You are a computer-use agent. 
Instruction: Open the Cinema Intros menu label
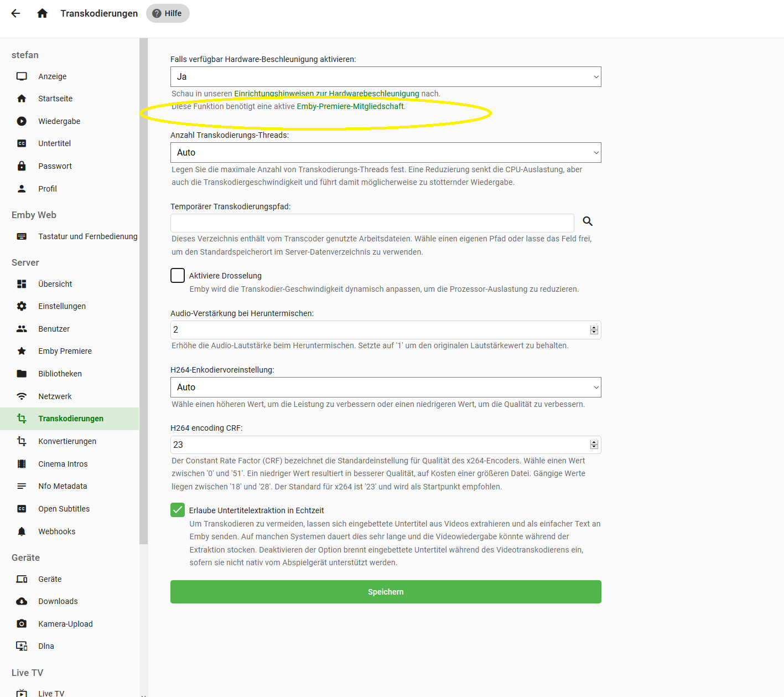63,464
